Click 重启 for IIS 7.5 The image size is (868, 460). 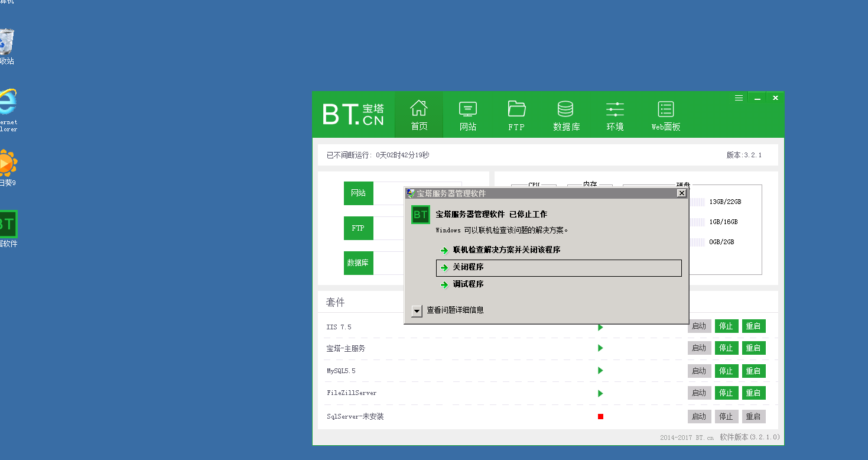(753, 326)
